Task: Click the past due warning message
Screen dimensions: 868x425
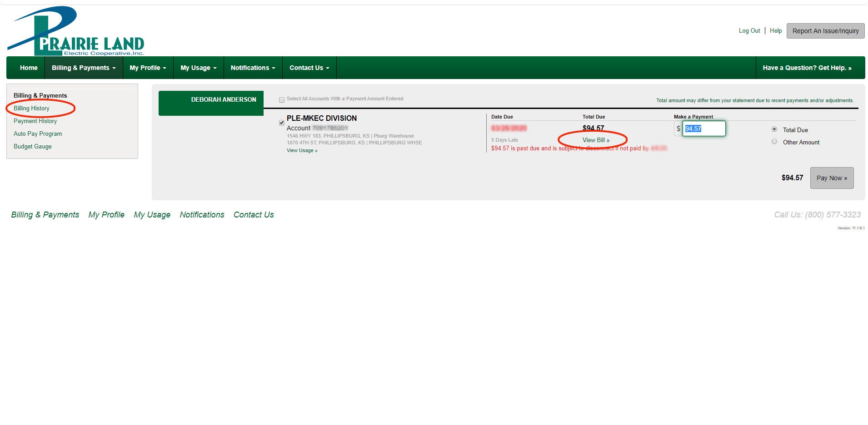Action: pos(579,148)
